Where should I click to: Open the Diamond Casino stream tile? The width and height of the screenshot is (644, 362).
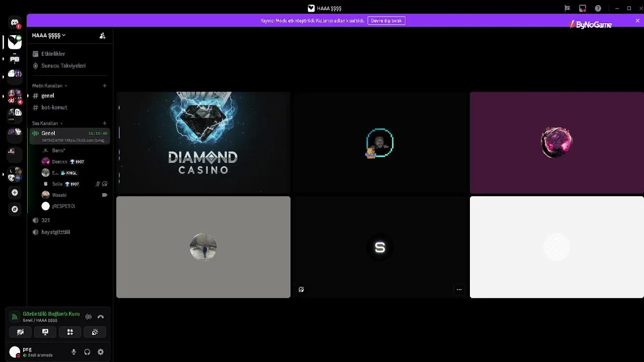coord(203,142)
